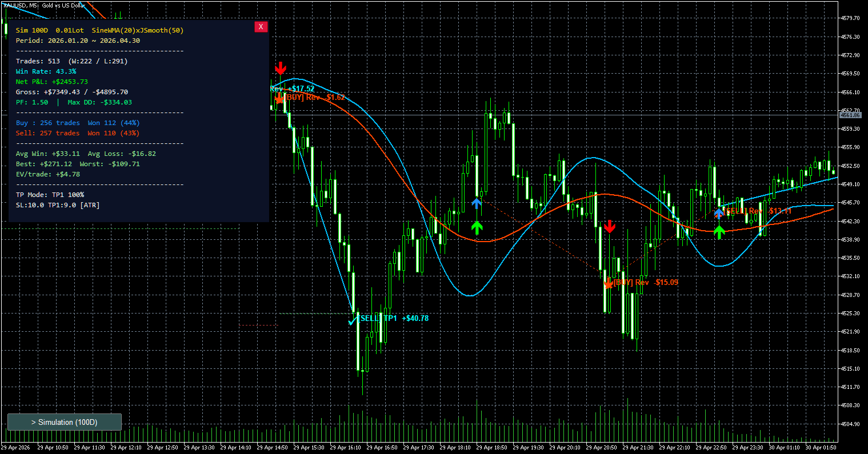
Task: Click the blue up arrow near 18:30
Action: (x=477, y=203)
